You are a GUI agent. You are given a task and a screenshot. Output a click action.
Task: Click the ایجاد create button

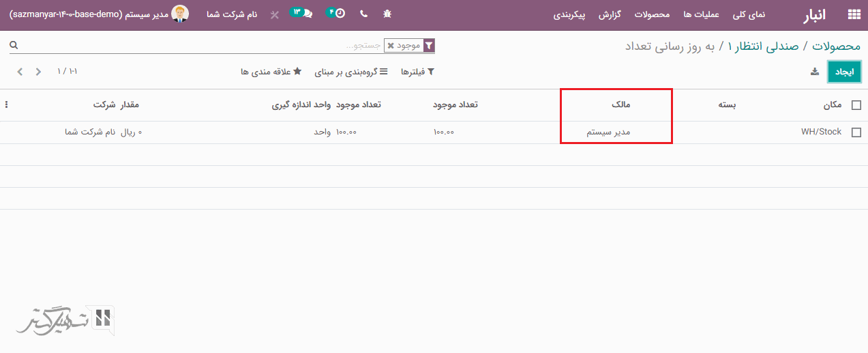(844, 72)
